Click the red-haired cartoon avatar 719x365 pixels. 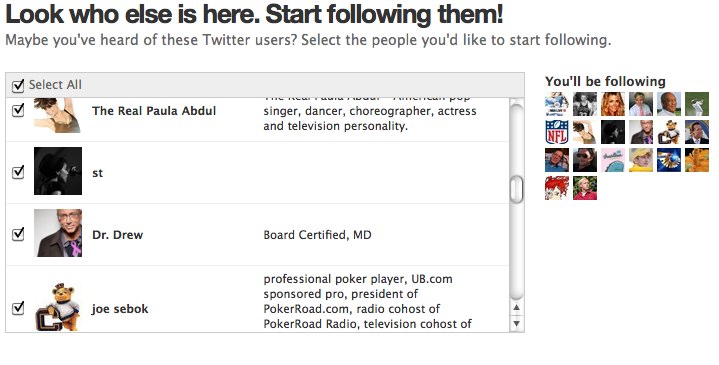[557, 188]
